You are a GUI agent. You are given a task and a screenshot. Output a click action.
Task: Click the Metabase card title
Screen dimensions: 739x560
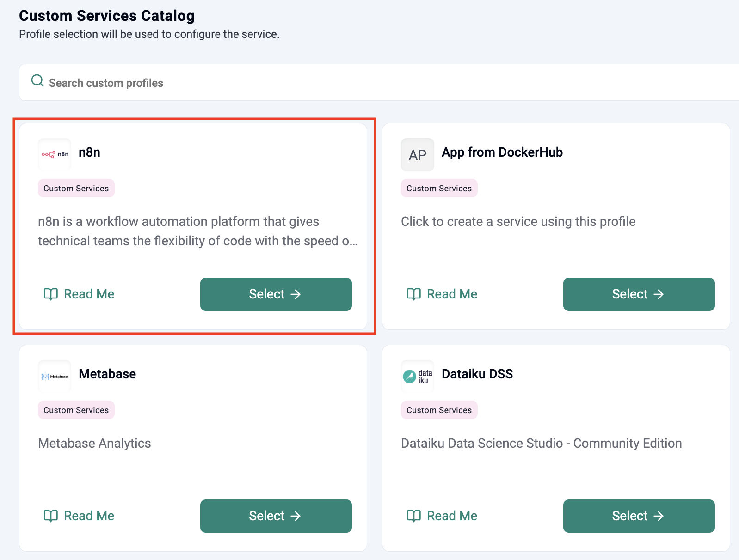[x=107, y=374]
